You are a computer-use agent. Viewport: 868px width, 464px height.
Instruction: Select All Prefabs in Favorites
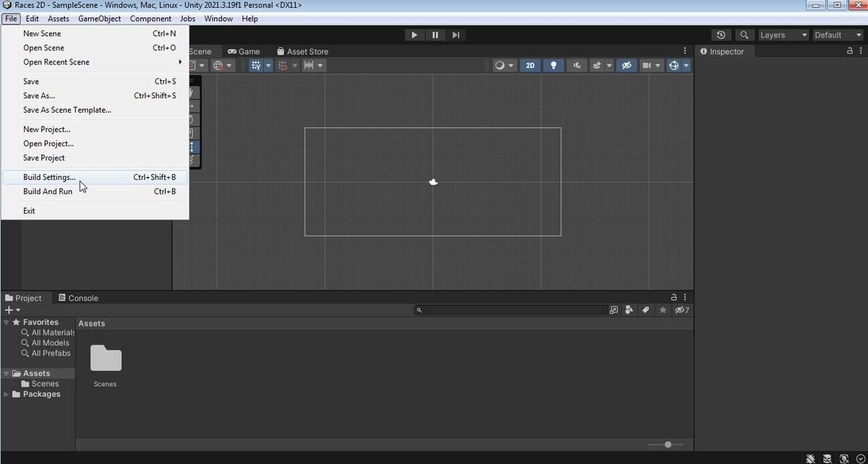(x=46, y=353)
